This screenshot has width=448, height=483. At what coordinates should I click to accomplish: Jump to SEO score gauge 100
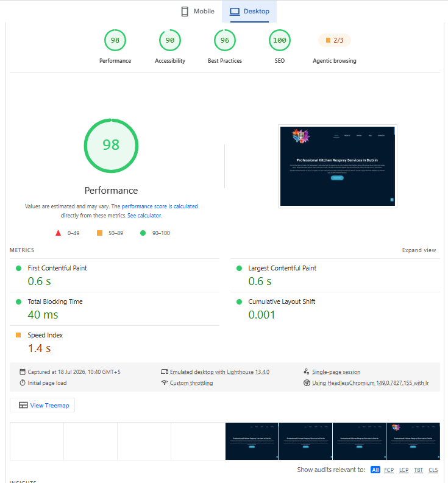click(280, 40)
